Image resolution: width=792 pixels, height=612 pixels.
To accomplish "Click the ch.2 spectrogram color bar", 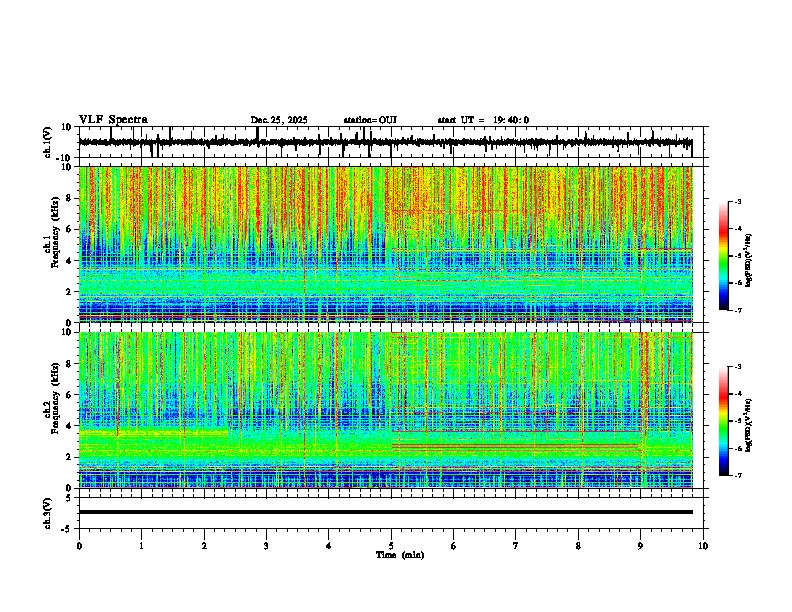I will 723,421.
